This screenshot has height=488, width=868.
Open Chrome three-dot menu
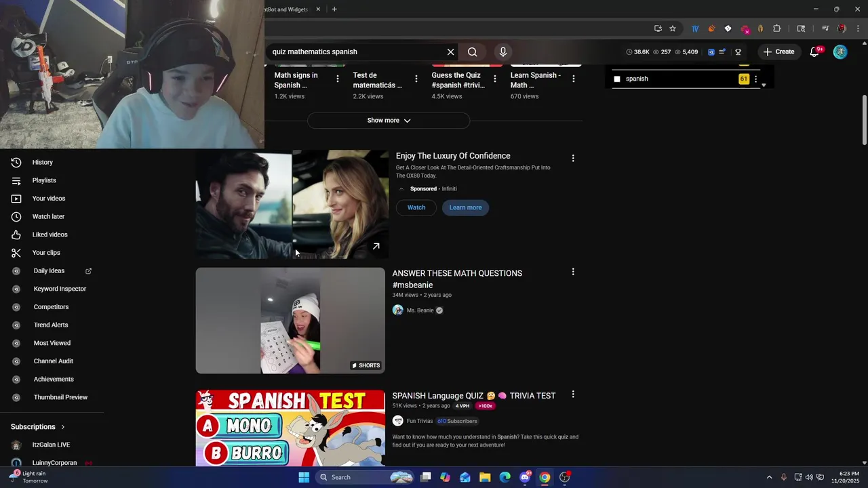tap(858, 28)
